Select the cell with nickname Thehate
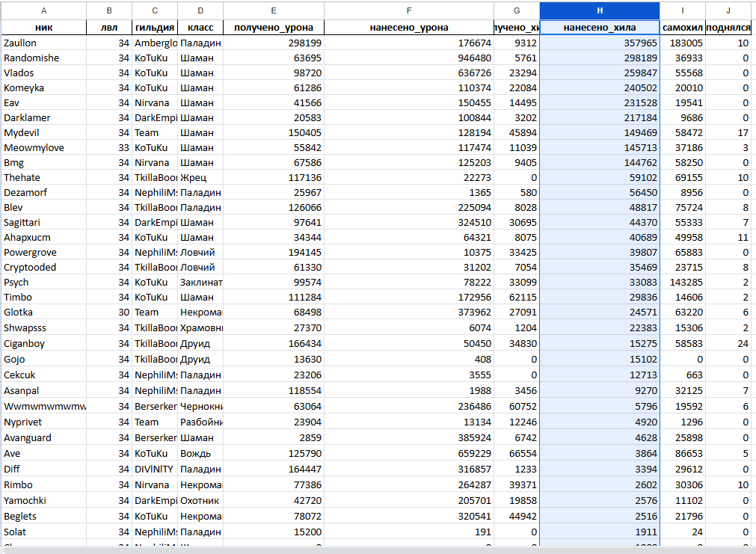 click(43, 177)
